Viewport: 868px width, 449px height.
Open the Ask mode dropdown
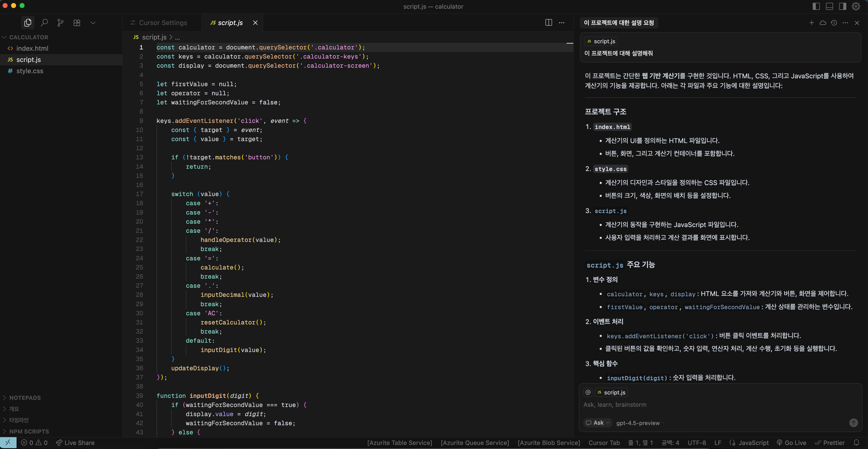(598, 423)
